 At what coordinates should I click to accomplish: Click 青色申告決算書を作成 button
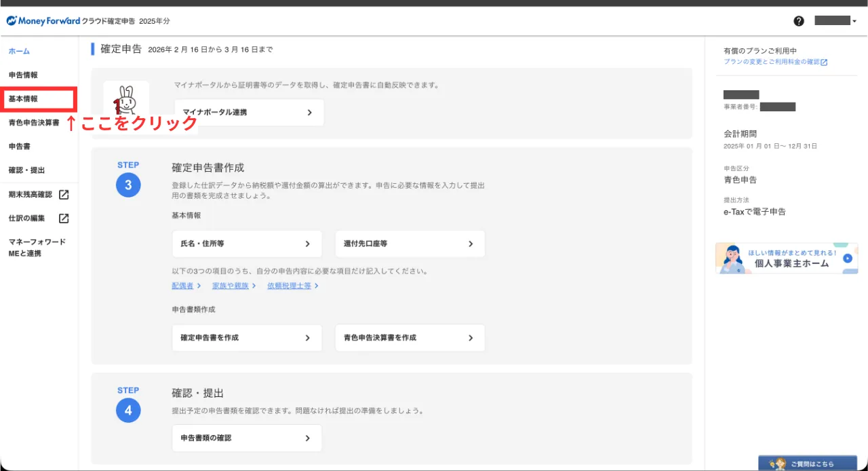(x=410, y=338)
